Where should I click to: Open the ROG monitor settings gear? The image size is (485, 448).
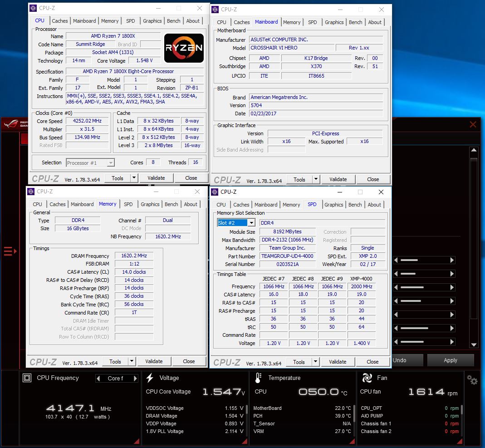point(472,379)
